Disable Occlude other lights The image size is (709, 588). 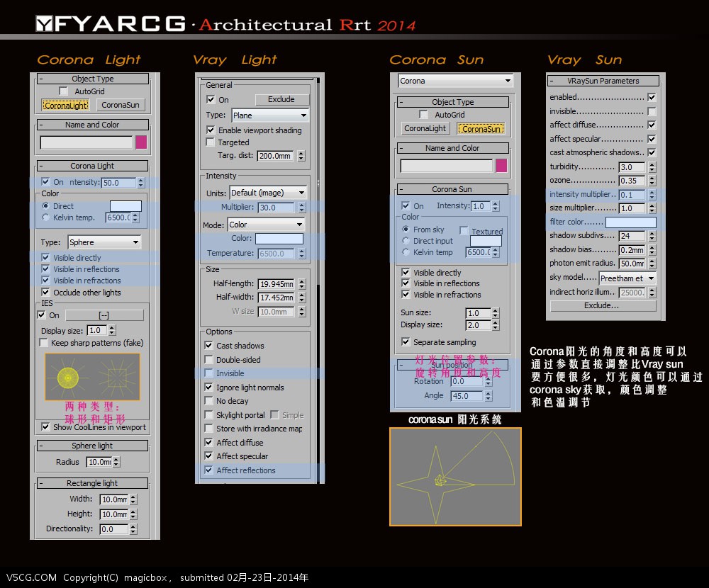point(45,292)
